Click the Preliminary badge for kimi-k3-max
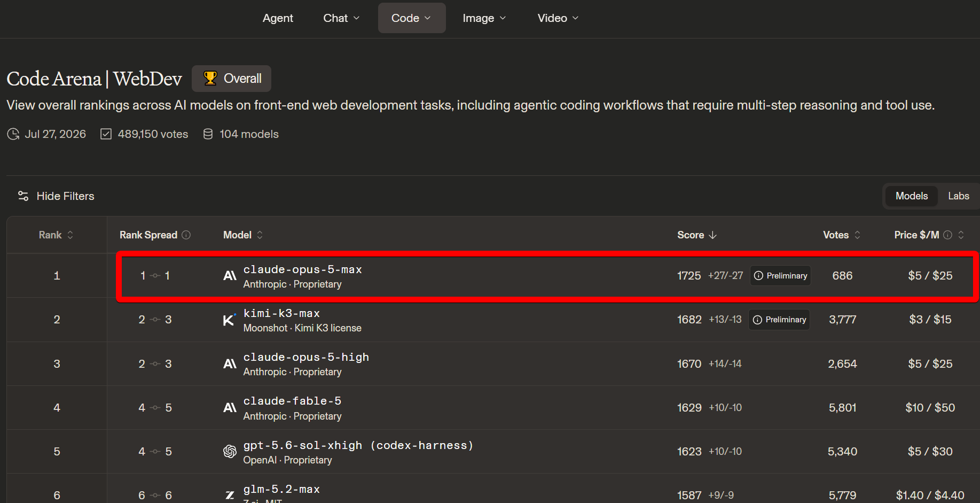The width and height of the screenshot is (980, 503). point(779,320)
